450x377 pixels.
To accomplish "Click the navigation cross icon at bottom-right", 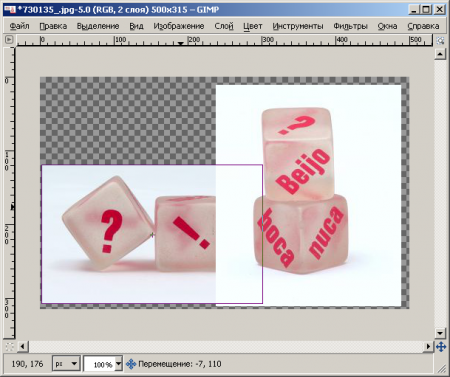I will [441, 347].
